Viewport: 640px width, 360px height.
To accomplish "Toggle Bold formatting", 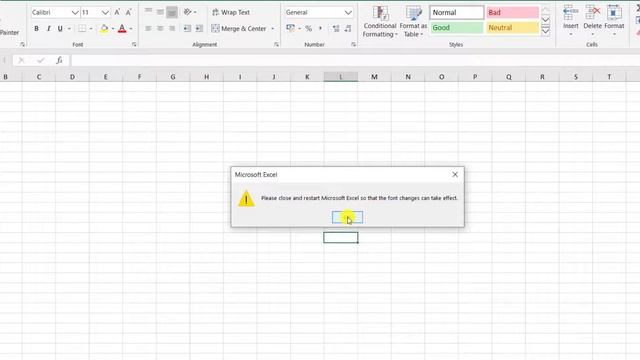I will pos(36,29).
